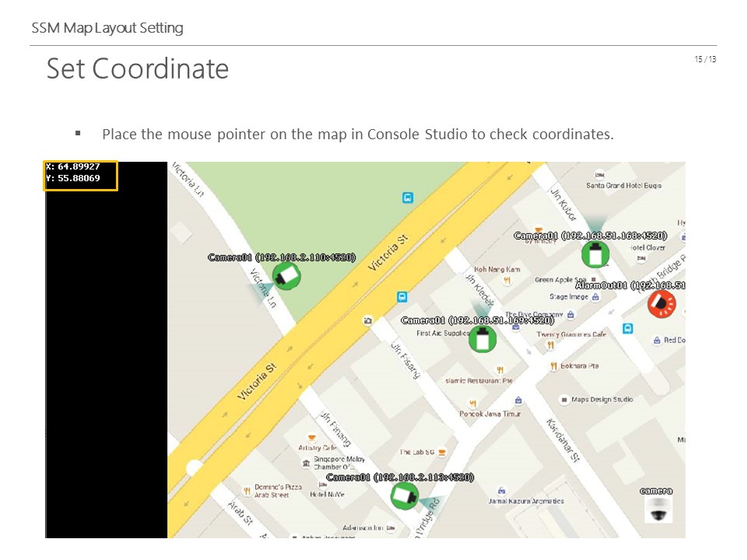Click the Set Coordinate slide title
This screenshot has height=560, width=747.
pyautogui.click(x=138, y=68)
